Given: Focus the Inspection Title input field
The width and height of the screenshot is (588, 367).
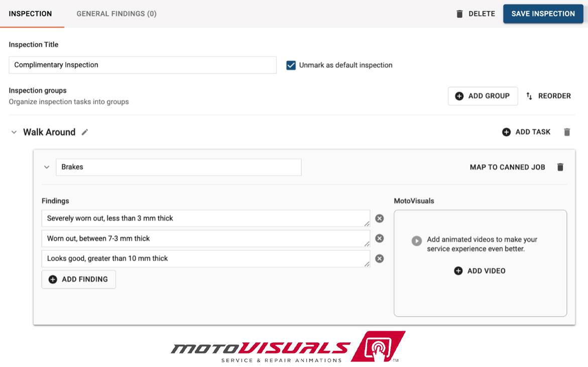Looking at the screenshot, I should 142,65.
